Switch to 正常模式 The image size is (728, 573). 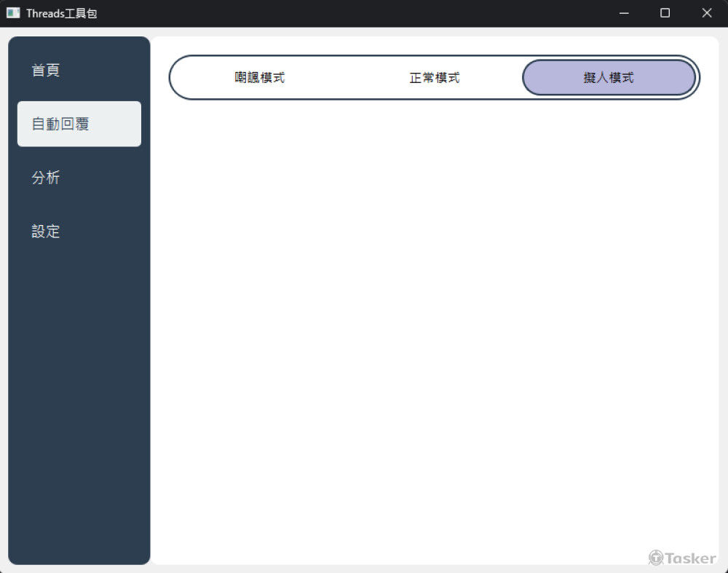[435, 78]
